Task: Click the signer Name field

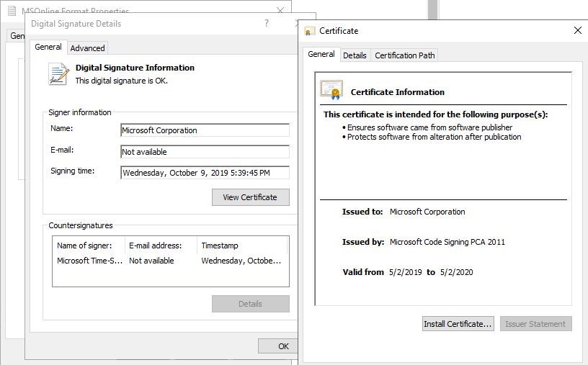Action: (205, 130)
